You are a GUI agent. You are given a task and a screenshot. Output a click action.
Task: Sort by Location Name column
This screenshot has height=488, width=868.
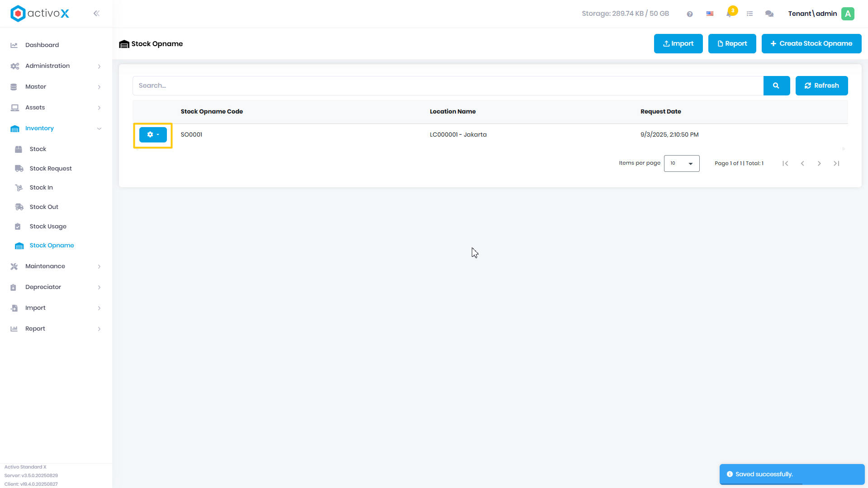point(453,112)
